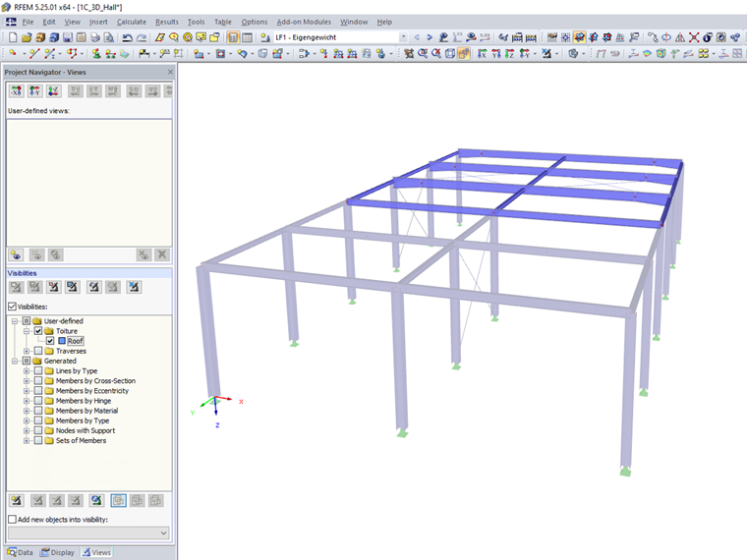Open a model file with the folder icon
747x560 pixels.
pos(27,37)
